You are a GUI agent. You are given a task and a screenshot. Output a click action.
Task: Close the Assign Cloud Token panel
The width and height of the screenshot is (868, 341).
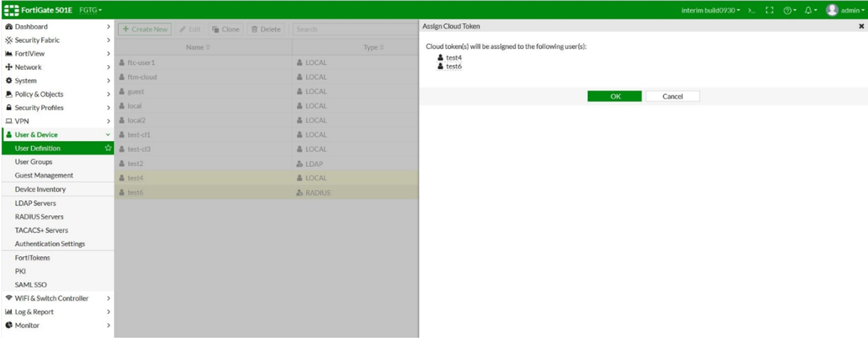pos(861,26)
